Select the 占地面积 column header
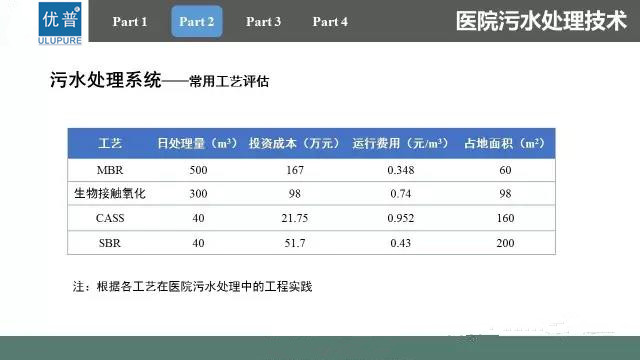640x360 pixels. (505, 143)
